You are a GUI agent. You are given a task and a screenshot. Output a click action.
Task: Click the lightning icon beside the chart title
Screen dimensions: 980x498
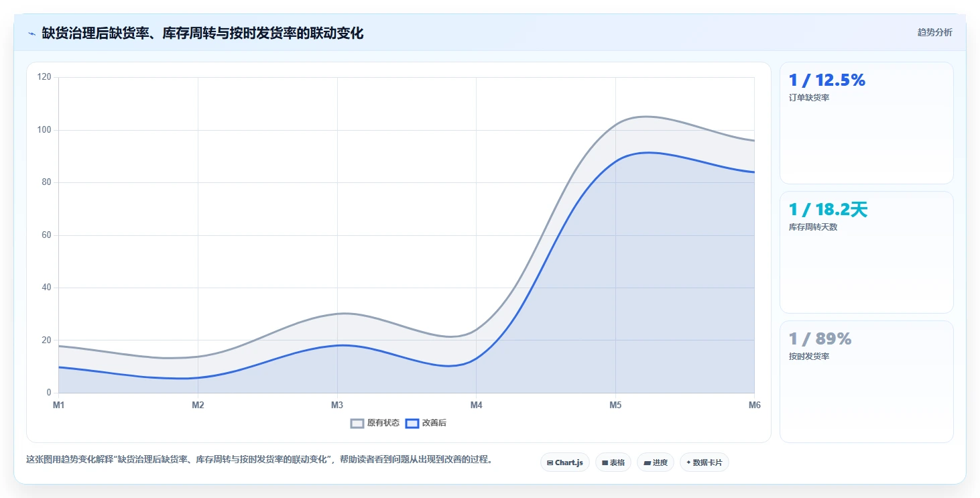pos(32,33)
